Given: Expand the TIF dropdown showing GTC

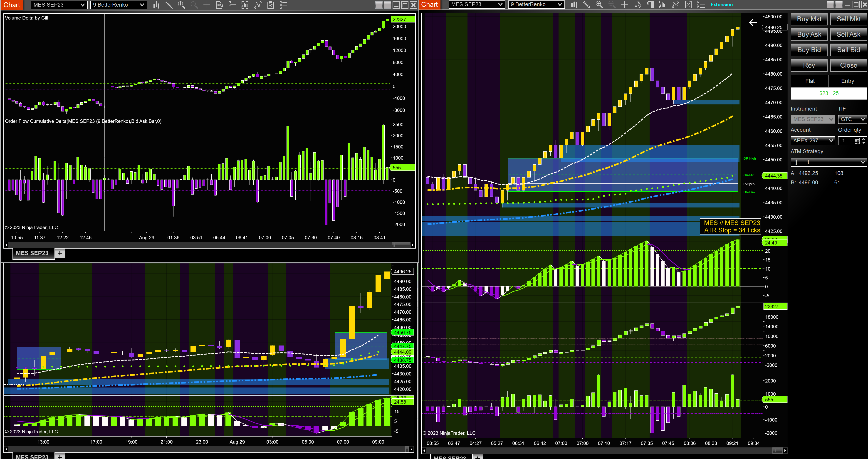Looking at the screenshot, I should pos(852,119).
